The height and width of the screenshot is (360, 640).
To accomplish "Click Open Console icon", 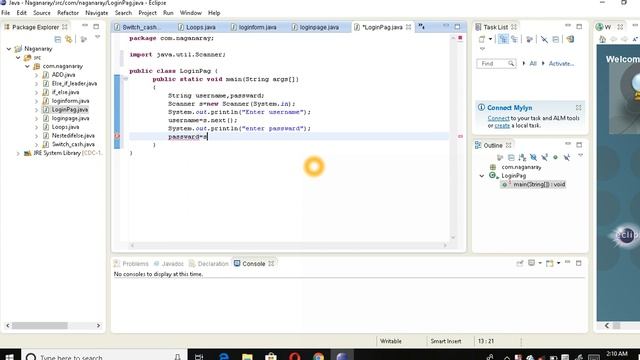I will [550, 264].
